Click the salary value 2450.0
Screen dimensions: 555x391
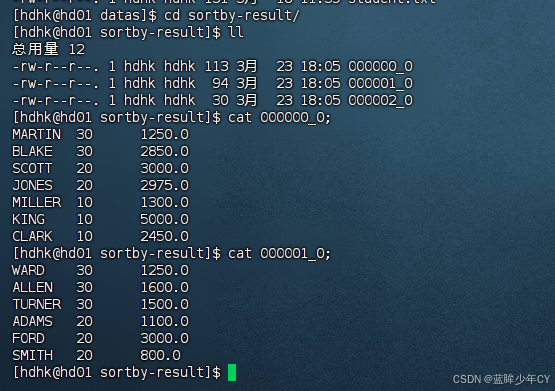(x=165, y=236)
